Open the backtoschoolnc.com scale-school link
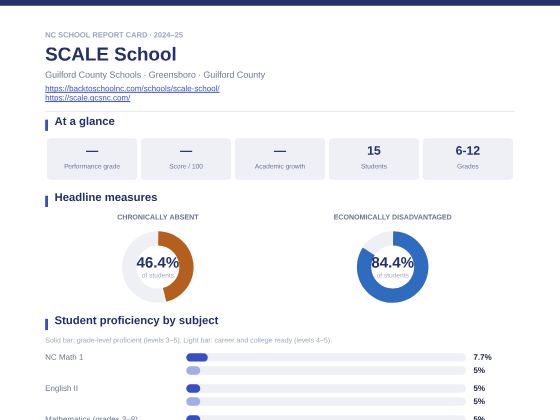Screen dimensions: 560x420 tap(132, 88)
